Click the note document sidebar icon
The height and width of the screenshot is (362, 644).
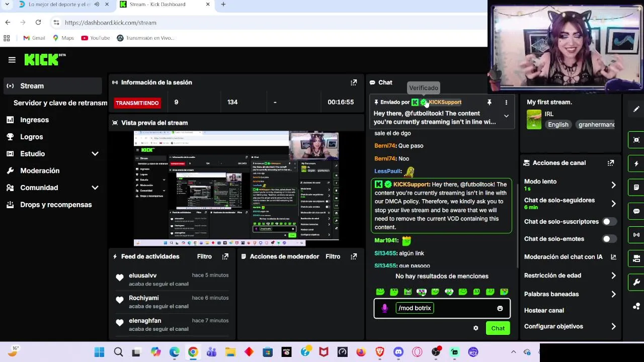pyautogui.click(x=636, y=187)
